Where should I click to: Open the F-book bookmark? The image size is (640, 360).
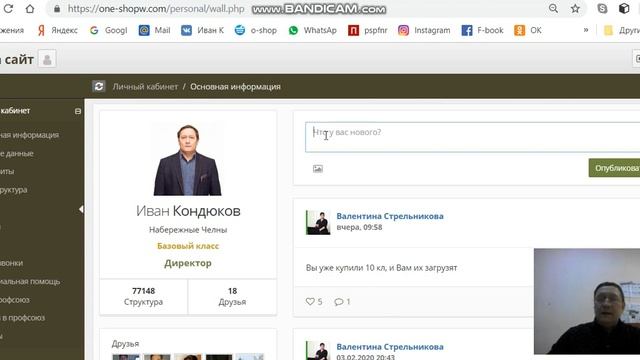coord(482,30)
